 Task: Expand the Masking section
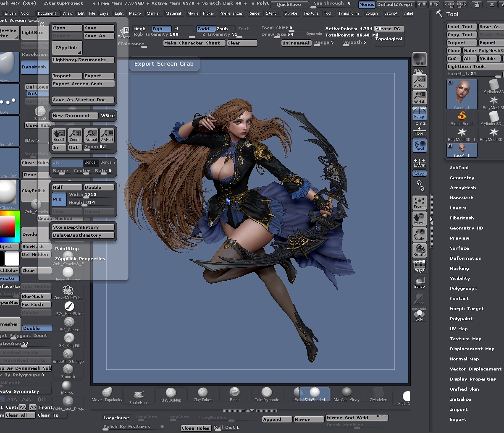point(459,268)
